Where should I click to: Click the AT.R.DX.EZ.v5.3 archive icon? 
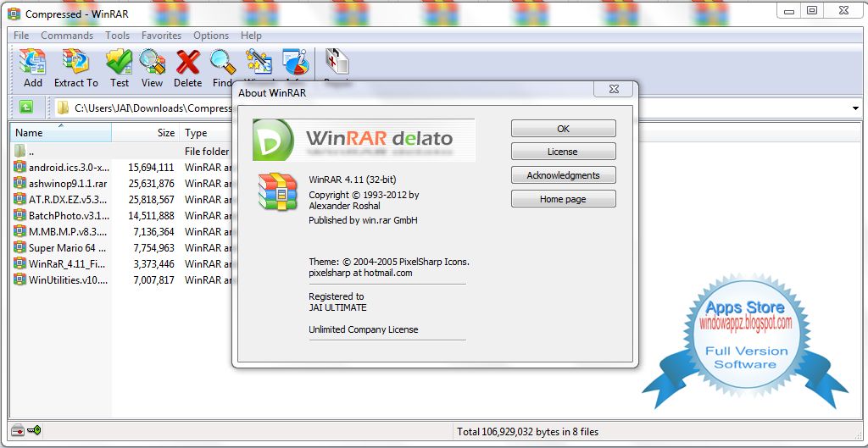(20, 199)
